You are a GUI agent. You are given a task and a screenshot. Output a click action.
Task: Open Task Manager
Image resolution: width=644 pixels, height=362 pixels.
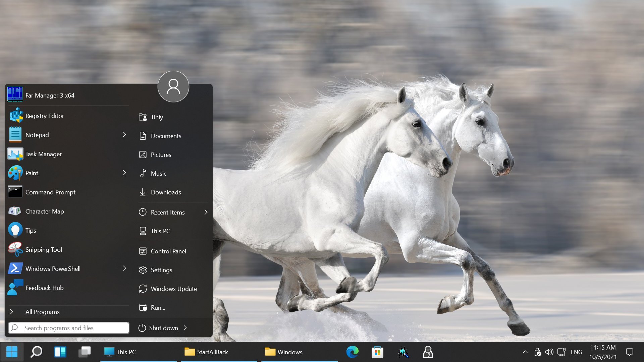point(43,154)
